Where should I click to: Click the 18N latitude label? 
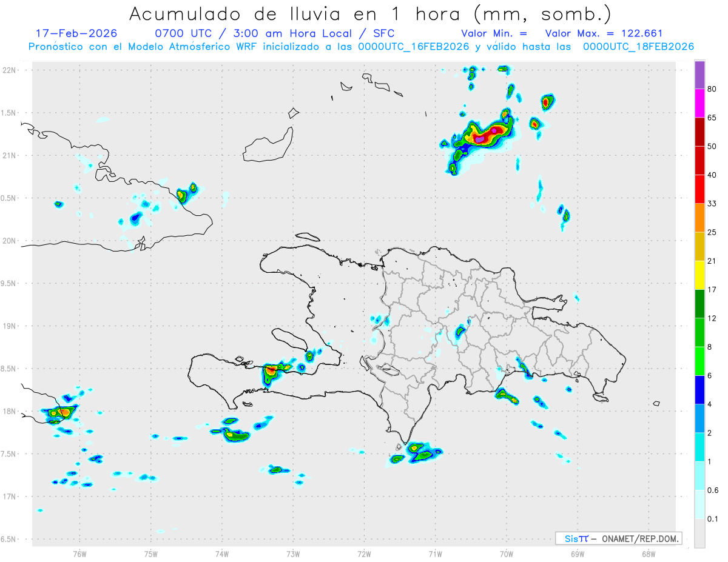click(10, 411)
